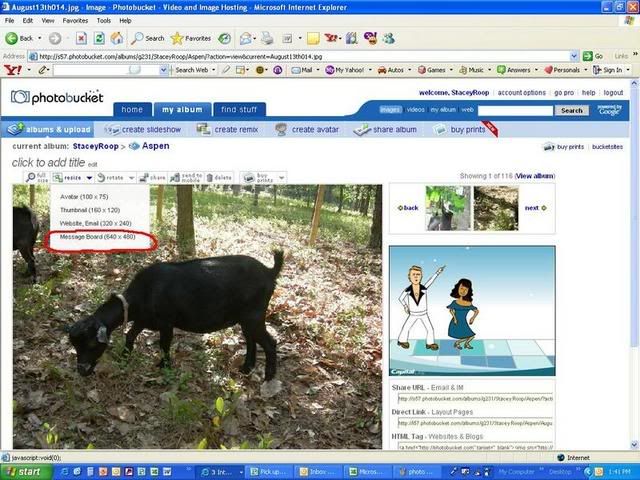
Task: Open the Favorites star button
Action: pyautogui.click(x=191, y=38)
